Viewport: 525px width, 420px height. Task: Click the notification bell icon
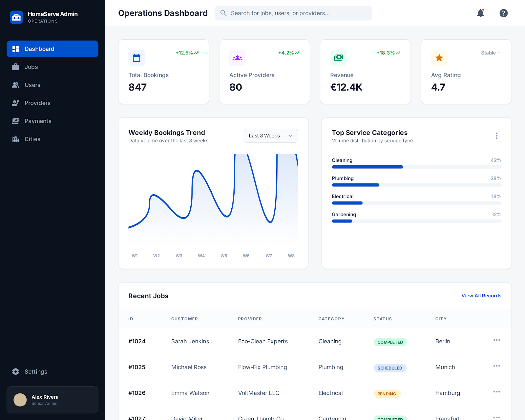pos(480,13)
